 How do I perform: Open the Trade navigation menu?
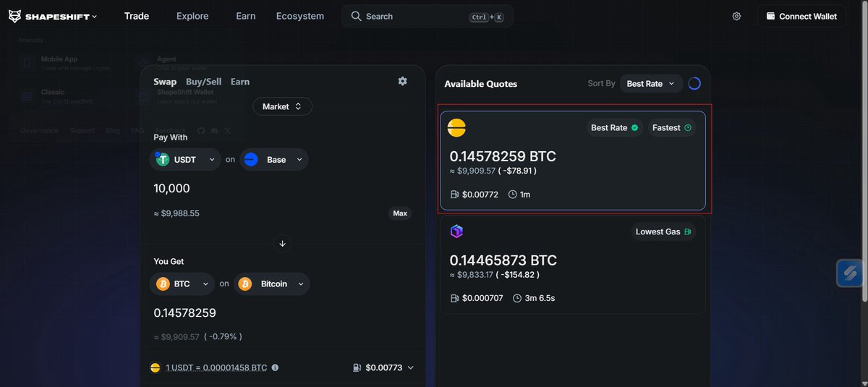pos(137,16)
